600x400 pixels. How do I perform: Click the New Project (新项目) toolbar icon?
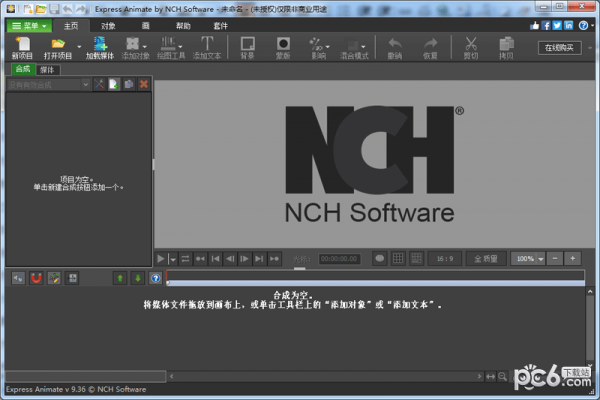click(x=22, y=48)
